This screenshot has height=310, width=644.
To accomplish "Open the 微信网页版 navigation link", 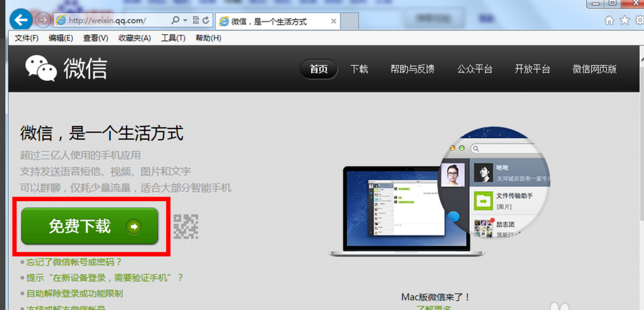I will click(x=595, y=69).
